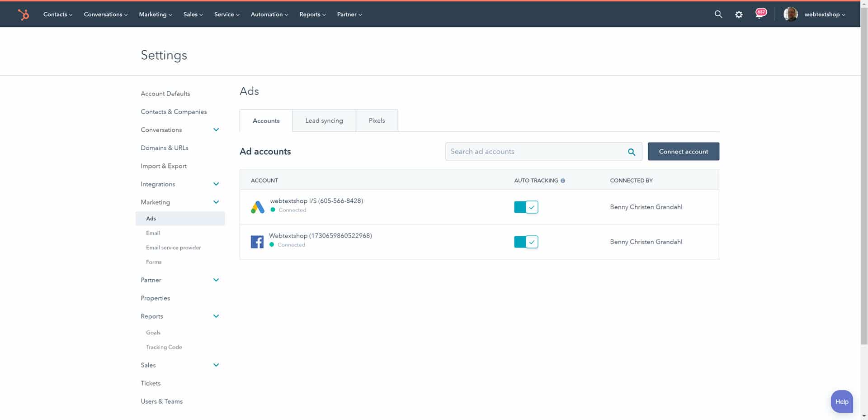Click the Auto Tracking info icon
This screenshot has width=868, height=420.
[x=563, y=181]
